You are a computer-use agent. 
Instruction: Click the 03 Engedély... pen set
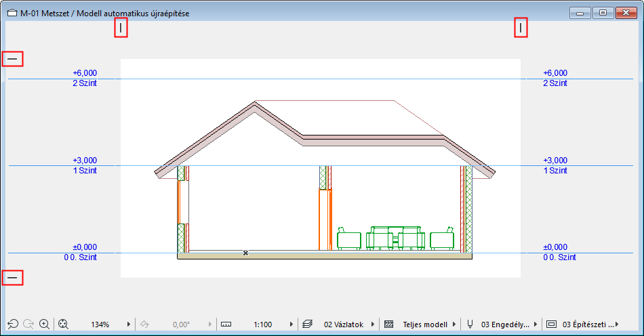tap(505, 324)
